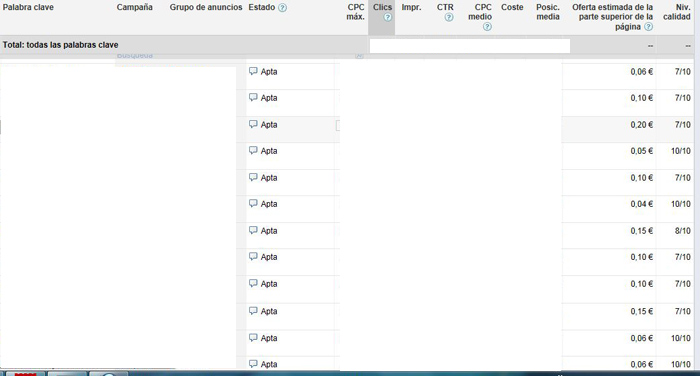The height and width of the screenshot is (376, 700).
Task: Sort by Oferta estimada de la parte superior header
Action: [612, 17]
